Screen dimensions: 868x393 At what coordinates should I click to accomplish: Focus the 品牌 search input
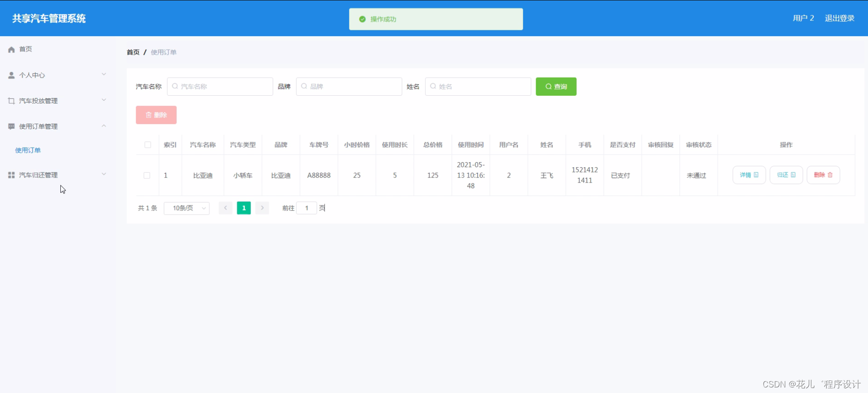tap(349, 86)
